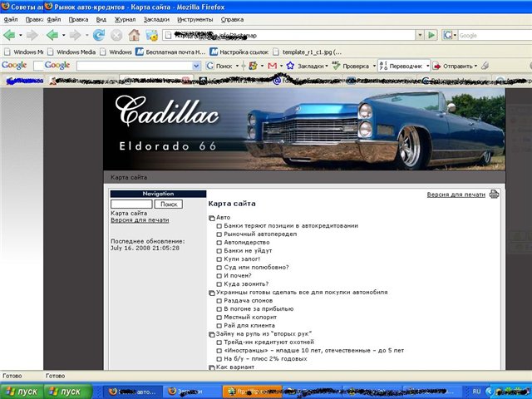Viewport: 532px width, 399px height.
Task: Open the dropdown arrow next to Поиск
Action: click(x=237, y=66)
